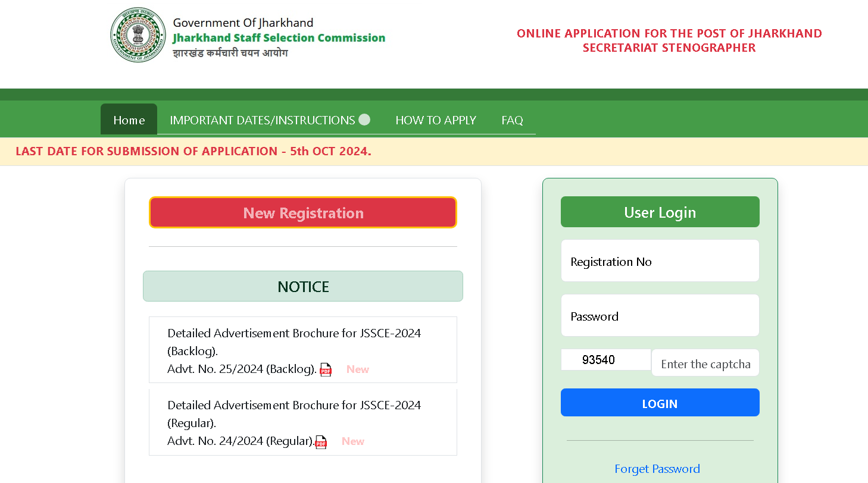Go to HOW TO APPLY page

(436, 120)
